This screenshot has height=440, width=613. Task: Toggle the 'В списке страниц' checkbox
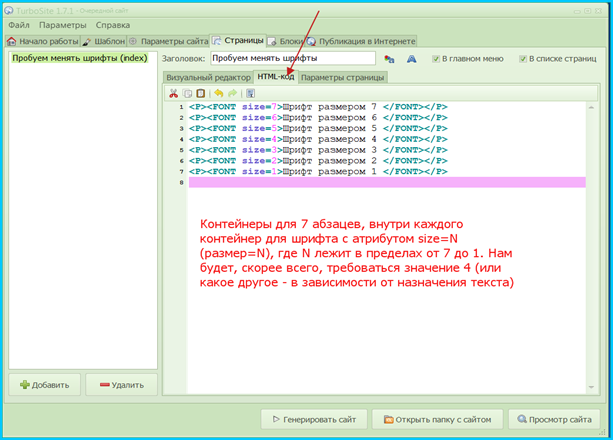click(x=523, y=59)
